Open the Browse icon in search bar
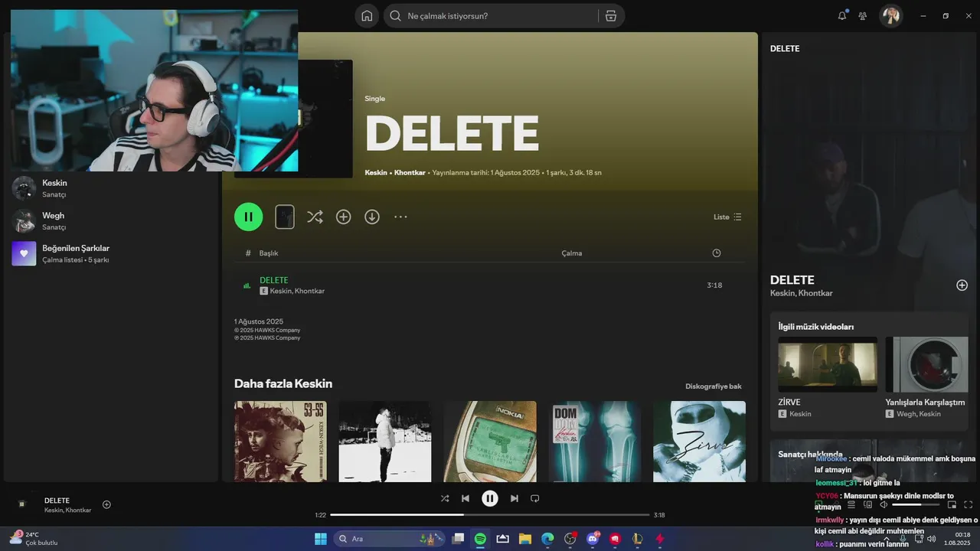 click(x=611, y=16)
